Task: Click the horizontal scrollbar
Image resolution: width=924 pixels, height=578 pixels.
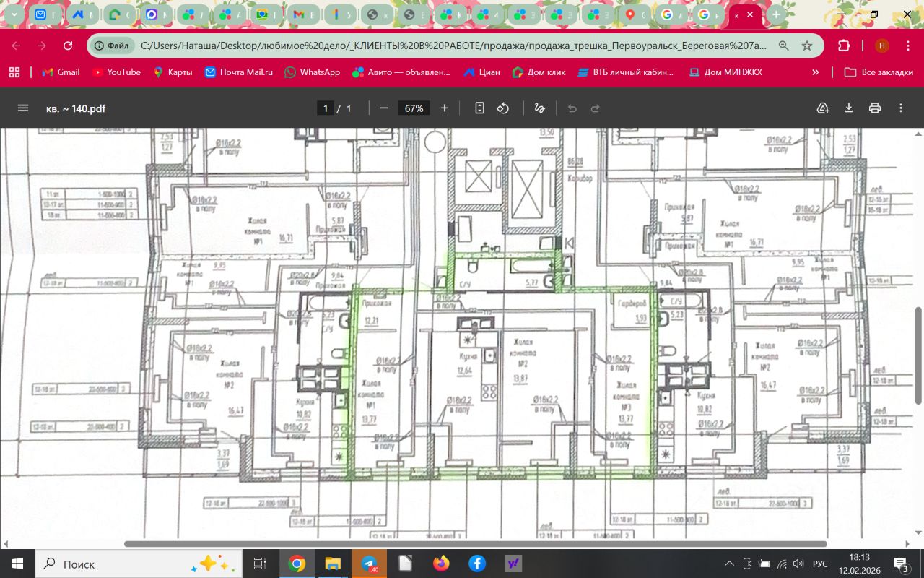Action: 475,544
